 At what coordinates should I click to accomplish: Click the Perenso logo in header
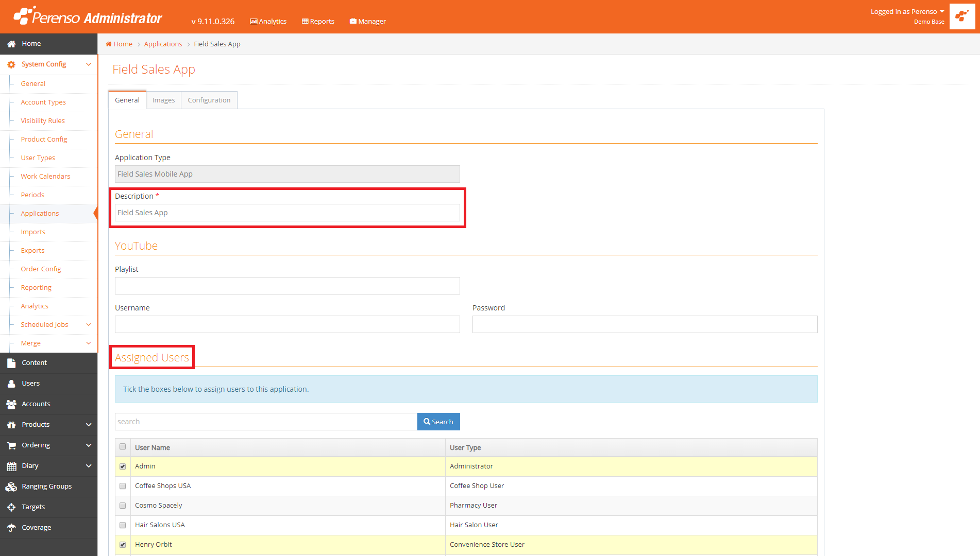[88, 16]
